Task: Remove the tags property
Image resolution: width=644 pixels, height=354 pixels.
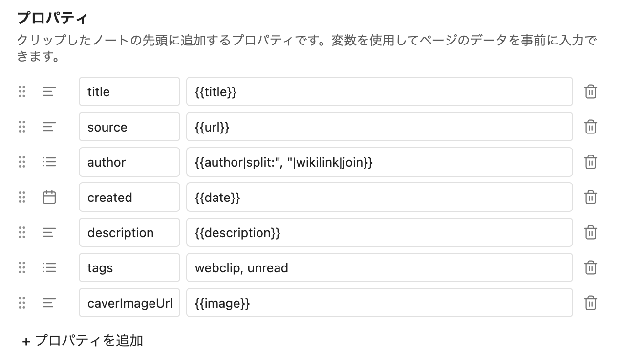Action: [x=590, y=268]
